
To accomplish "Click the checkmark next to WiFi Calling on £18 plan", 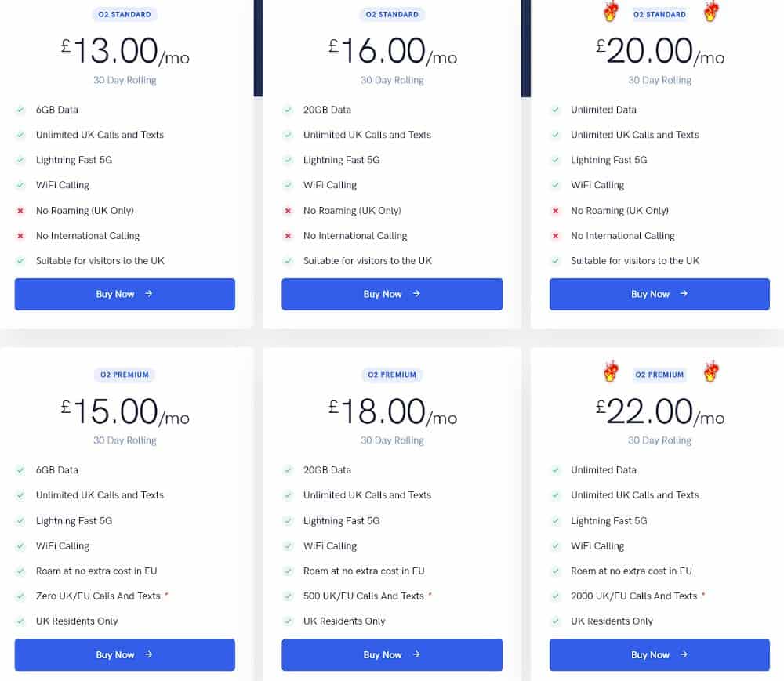I will 288,545.
